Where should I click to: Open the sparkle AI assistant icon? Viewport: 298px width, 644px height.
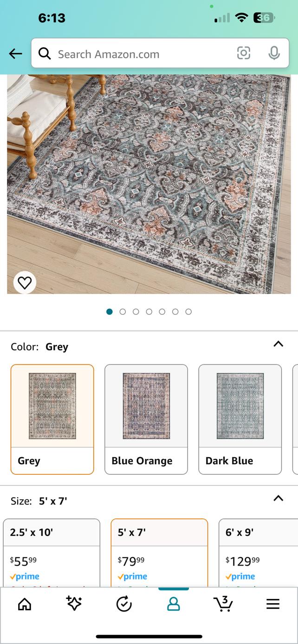coord(74,604)
